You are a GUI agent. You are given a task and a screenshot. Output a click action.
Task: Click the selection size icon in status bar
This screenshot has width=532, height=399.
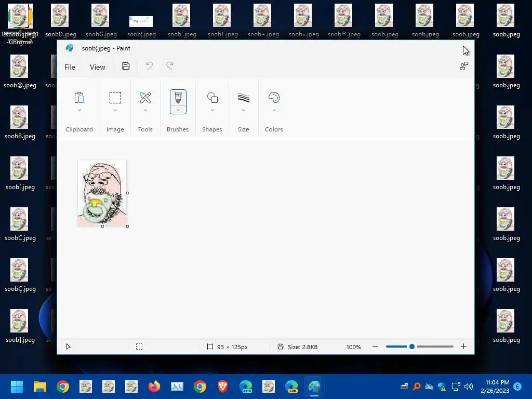coord(139,347)
